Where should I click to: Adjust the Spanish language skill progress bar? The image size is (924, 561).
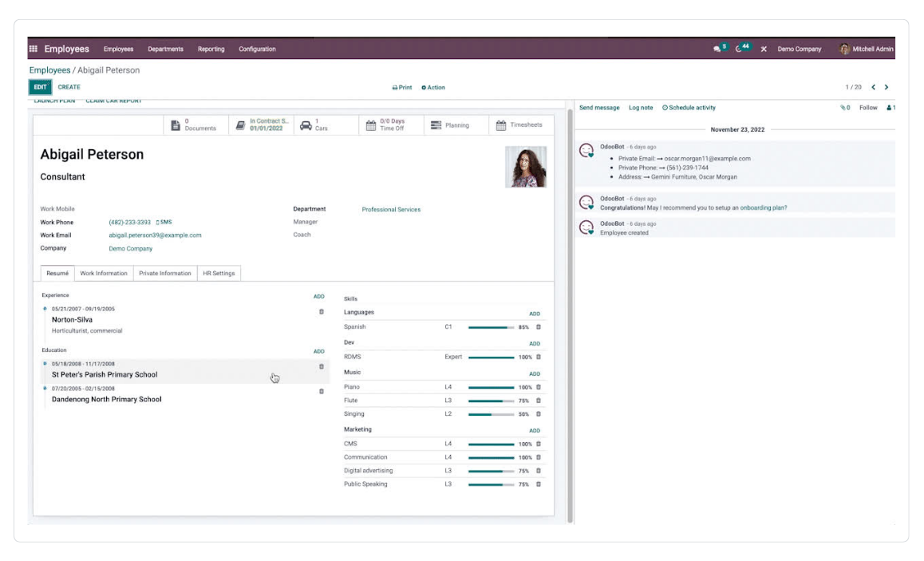490,326
